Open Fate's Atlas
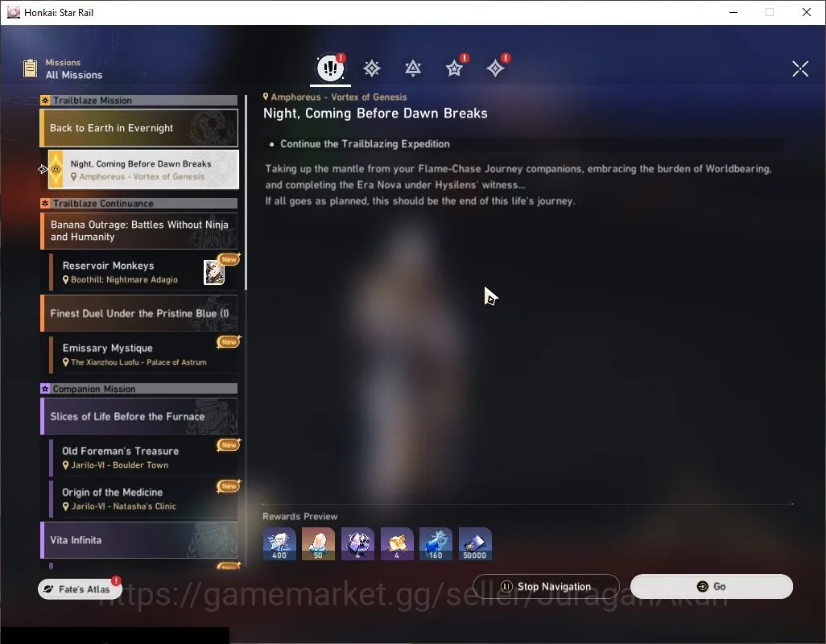 80,589
